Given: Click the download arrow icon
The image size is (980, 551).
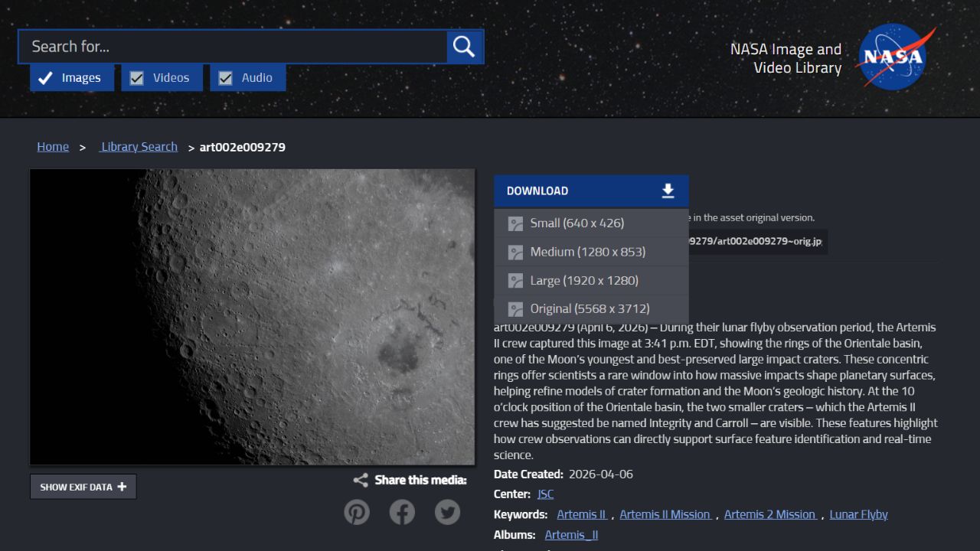Looking at the screenshot, I should point(668,191).
